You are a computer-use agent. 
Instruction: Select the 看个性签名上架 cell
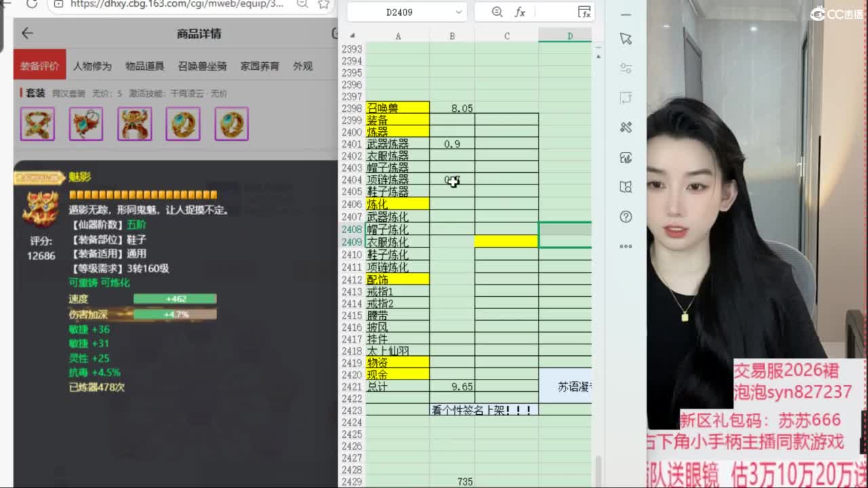tap(484, 410)
